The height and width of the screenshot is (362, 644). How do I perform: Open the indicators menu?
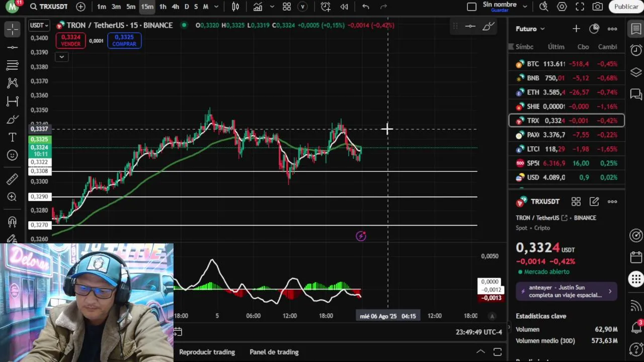click(x=258, y=7)
